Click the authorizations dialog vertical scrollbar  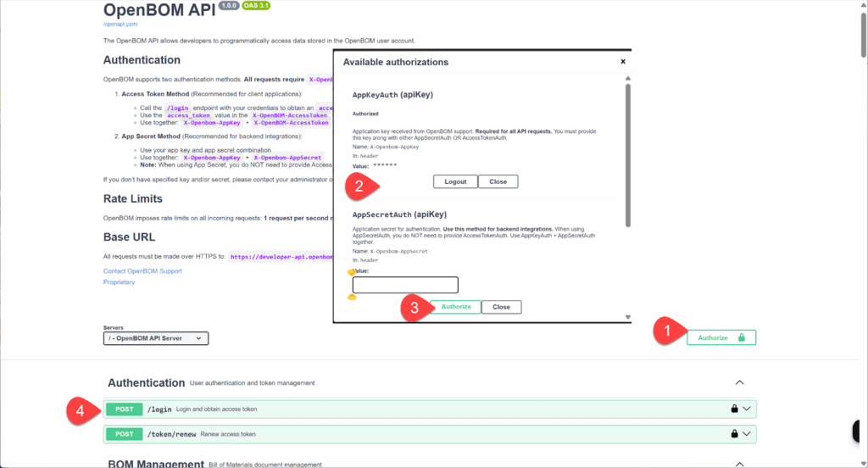tap(627, 153)
